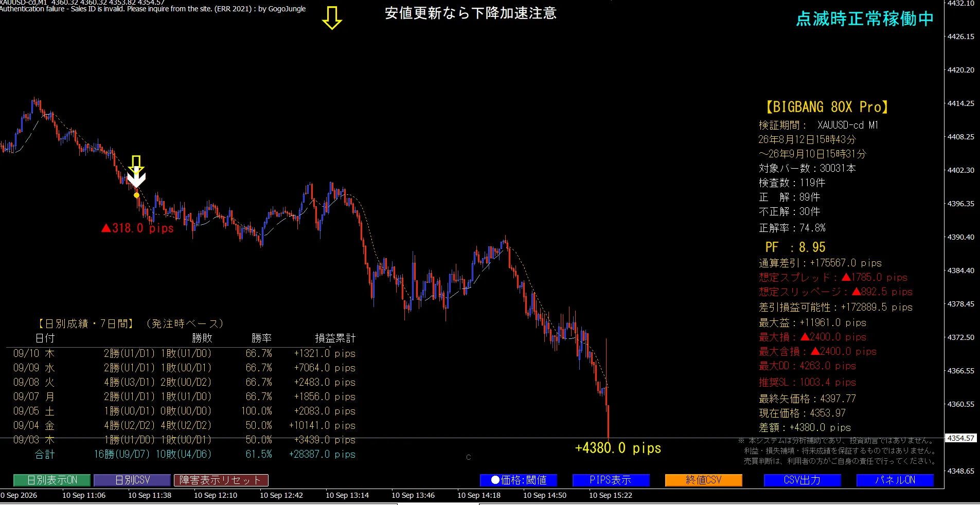Toggle 日別表示ON green button
Image resolution: width=980 pixels, height=505 pixels.
click(x=52, y=480)
